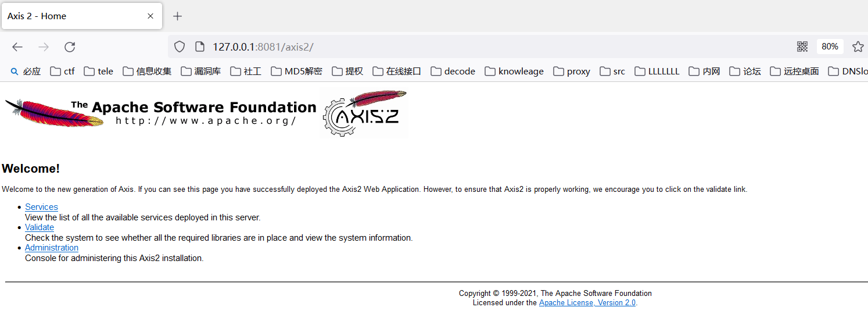Viewport: 868px width, 325px height.
Task: Click the text 'Console for administering this Axis2 installation.'
Action: [x=114, y=258]
